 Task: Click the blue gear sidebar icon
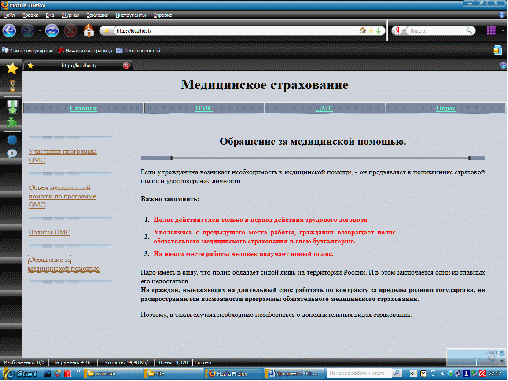click(12, 140)
